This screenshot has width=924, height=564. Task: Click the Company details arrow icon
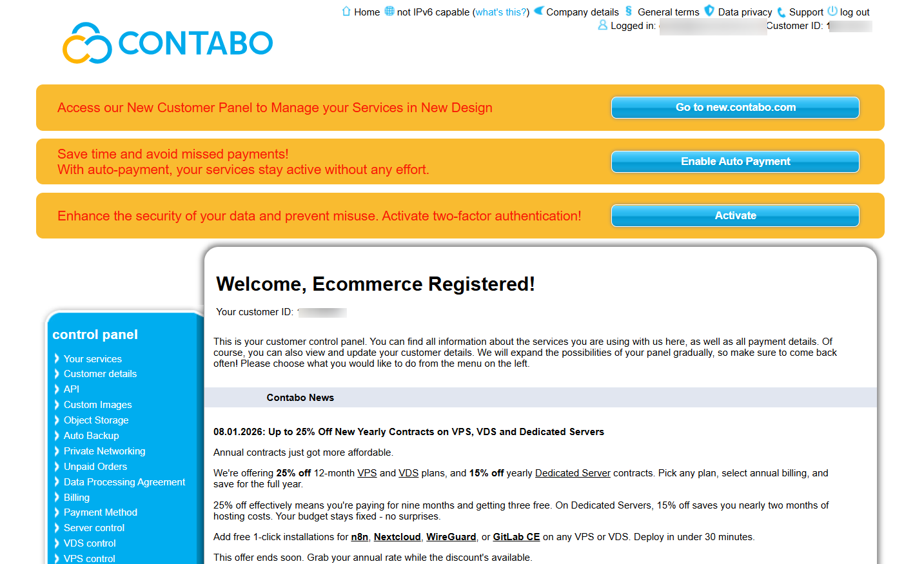coord(539,11)
